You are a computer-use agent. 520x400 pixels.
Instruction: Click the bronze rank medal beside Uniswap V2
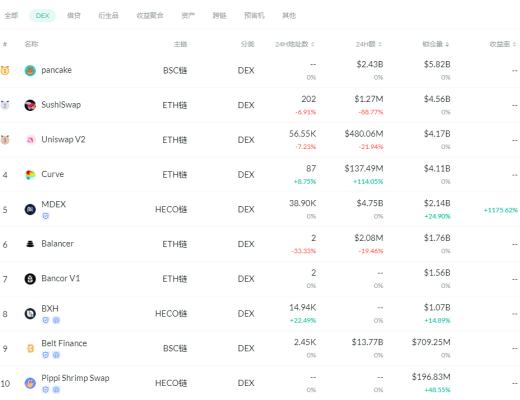pyautogui.click(x=5, y=140)
